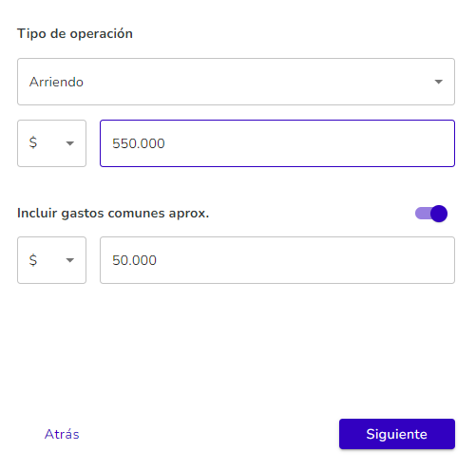
Task: Click the dark knob of the gastos comunes toggle
Action: pyautogui.click(x=439, y=214)
